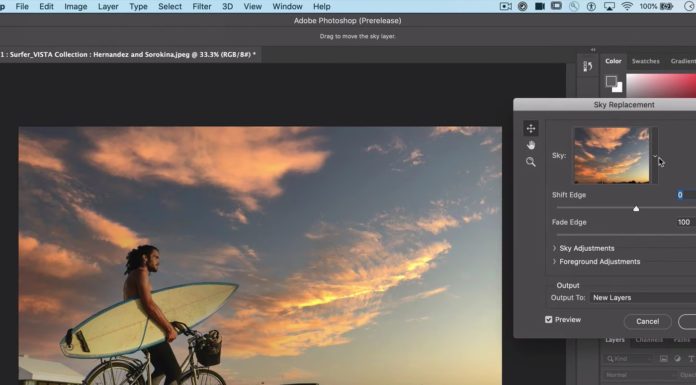Open the Filter menu
This screenshot has height=385, width=696.
click(x=202, y=6)
